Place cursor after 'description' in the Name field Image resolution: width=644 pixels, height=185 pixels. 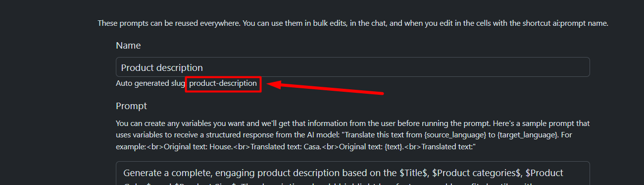pyautogui.click(x=203, y=67)
